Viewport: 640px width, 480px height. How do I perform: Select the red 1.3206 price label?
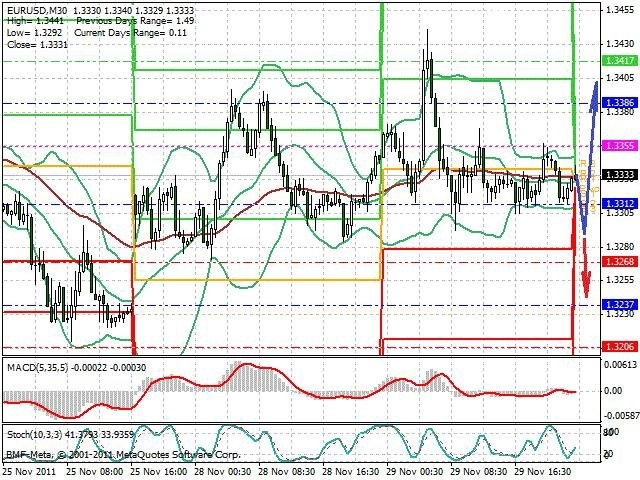(x=620, y=347)
